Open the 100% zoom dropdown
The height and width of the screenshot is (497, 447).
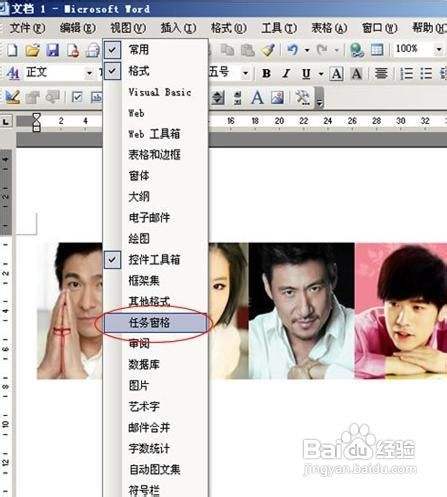[x=439, y=50]
